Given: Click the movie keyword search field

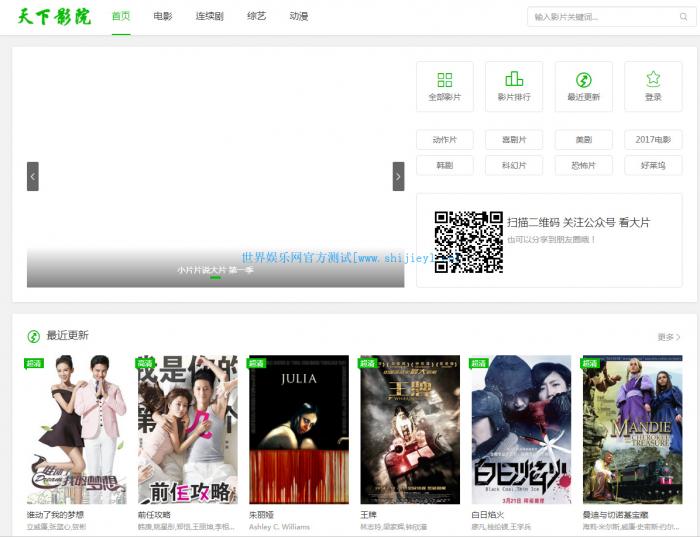Looking at the screenshot, I should pyautogui.click(x=600, y=17).
